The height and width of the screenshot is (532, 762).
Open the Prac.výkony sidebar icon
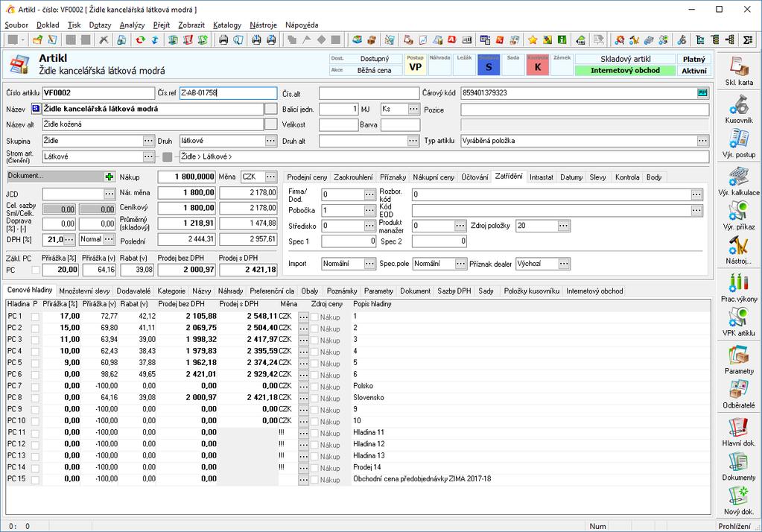739,283
